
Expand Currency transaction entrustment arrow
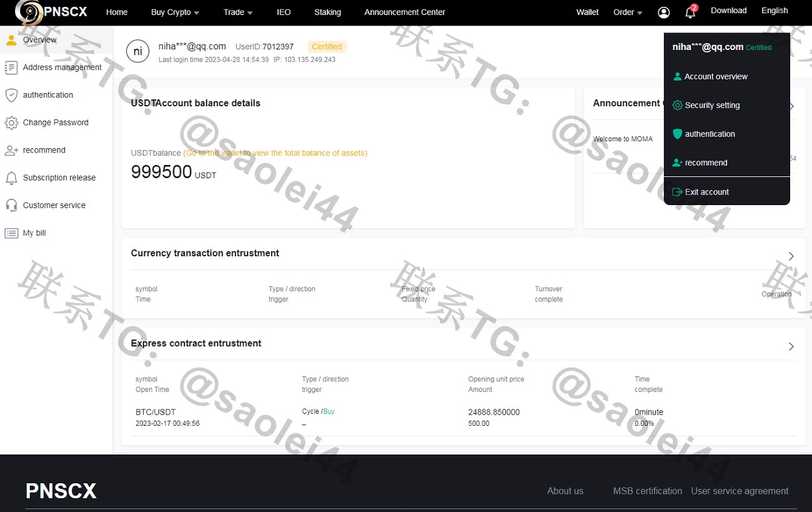point(791,256)
